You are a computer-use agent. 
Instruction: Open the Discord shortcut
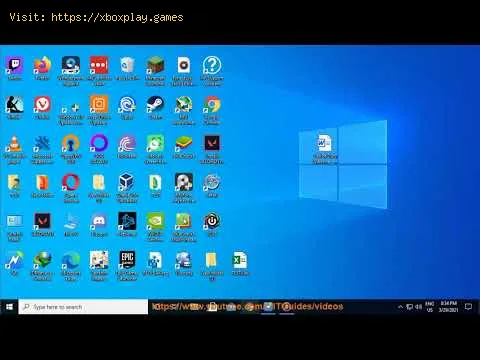coord(99,222)
